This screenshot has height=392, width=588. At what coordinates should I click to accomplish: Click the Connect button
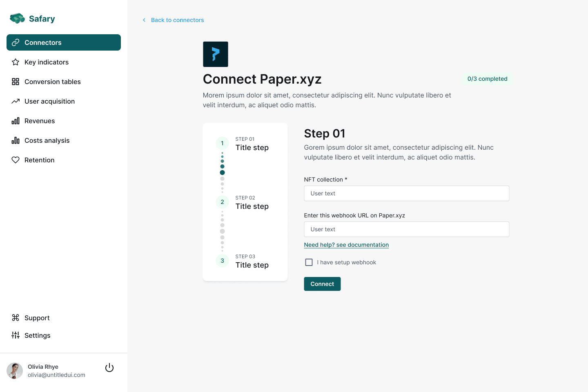[322, 284]
